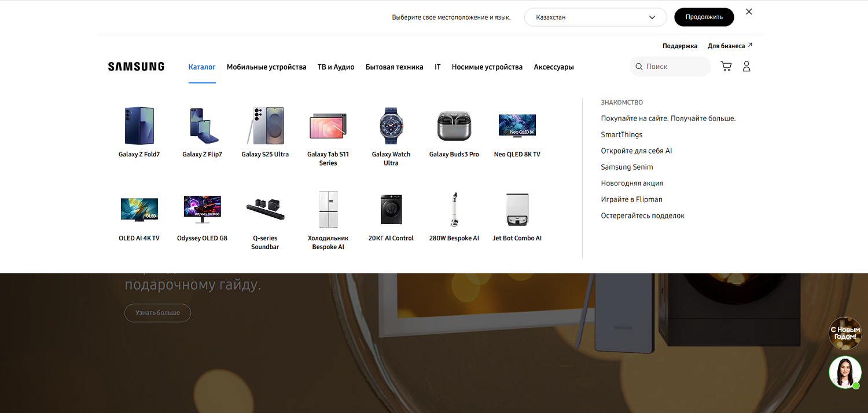Click the Samsung logo

pos(136,67)
